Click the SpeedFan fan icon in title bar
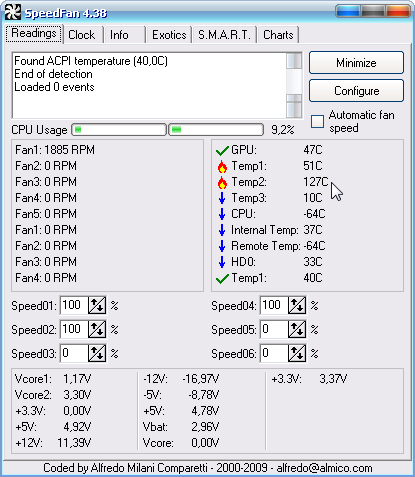Image resolution: width=415 pixels, height=477 pixels. coord(13,12)
